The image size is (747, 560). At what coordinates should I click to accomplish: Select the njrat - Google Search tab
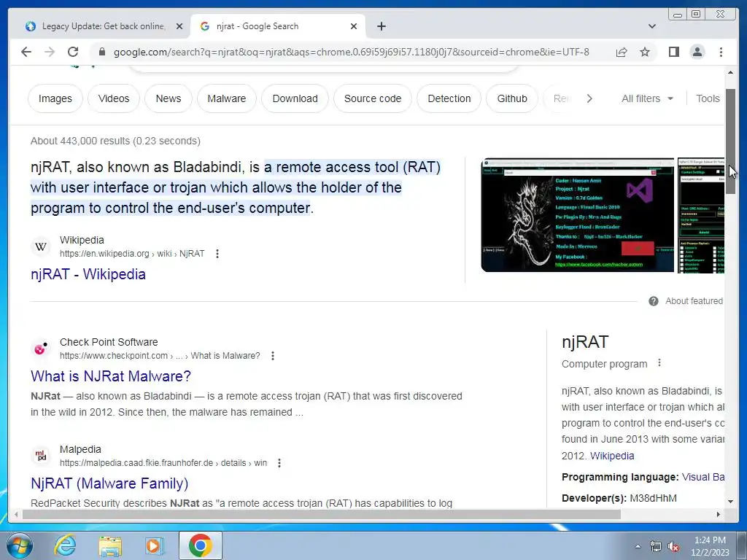point(276,26)
